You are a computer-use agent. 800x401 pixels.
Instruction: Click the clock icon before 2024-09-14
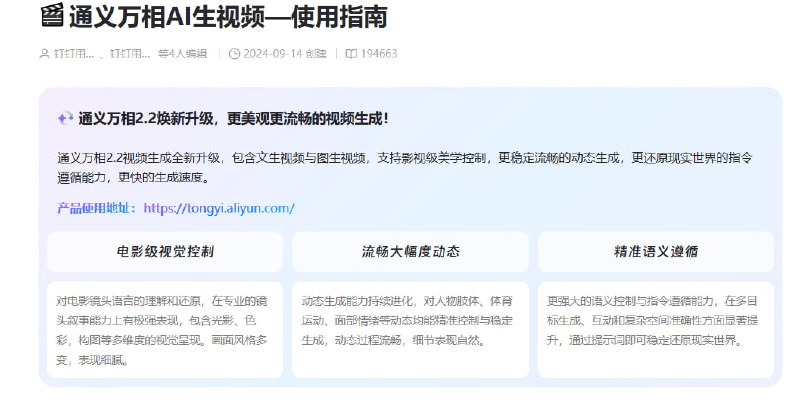234,54
